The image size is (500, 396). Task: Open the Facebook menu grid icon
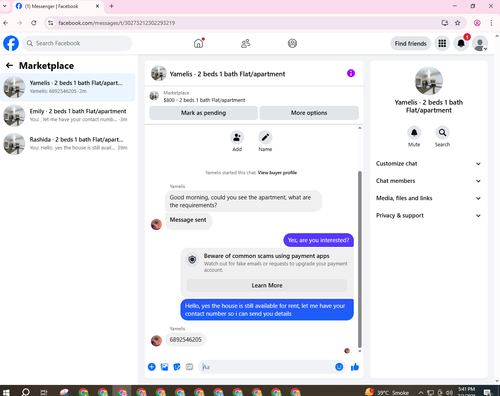coord(442,43)
